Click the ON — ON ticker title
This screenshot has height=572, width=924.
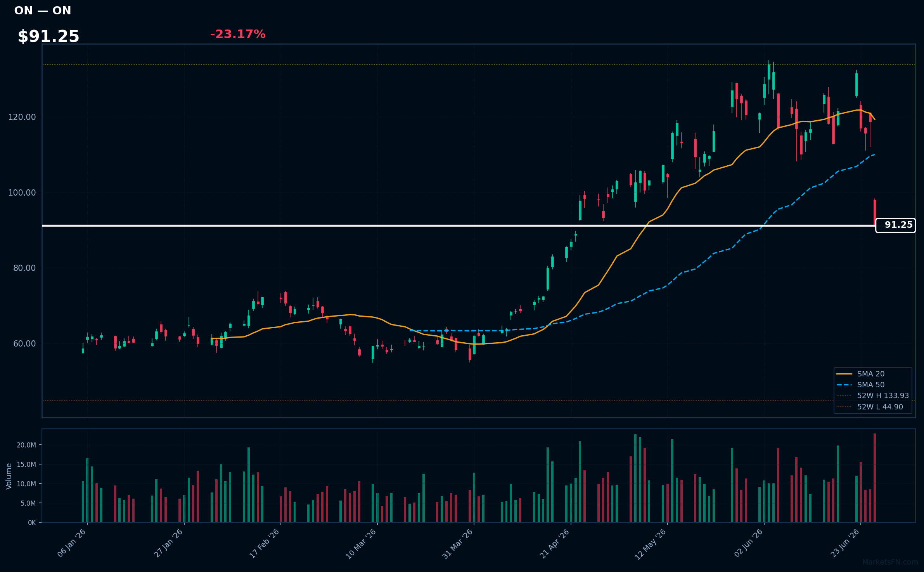click(43, 10)
